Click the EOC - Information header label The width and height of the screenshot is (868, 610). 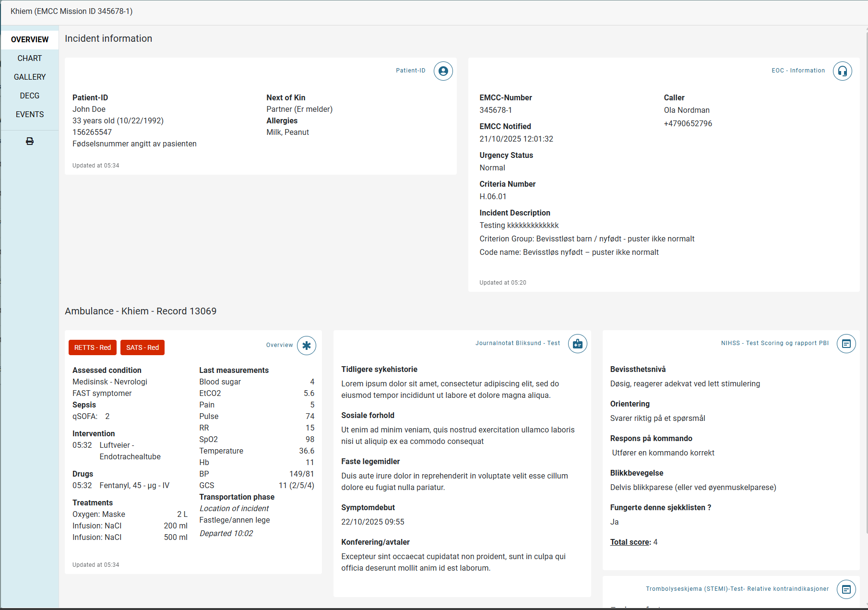click(798, 71)
